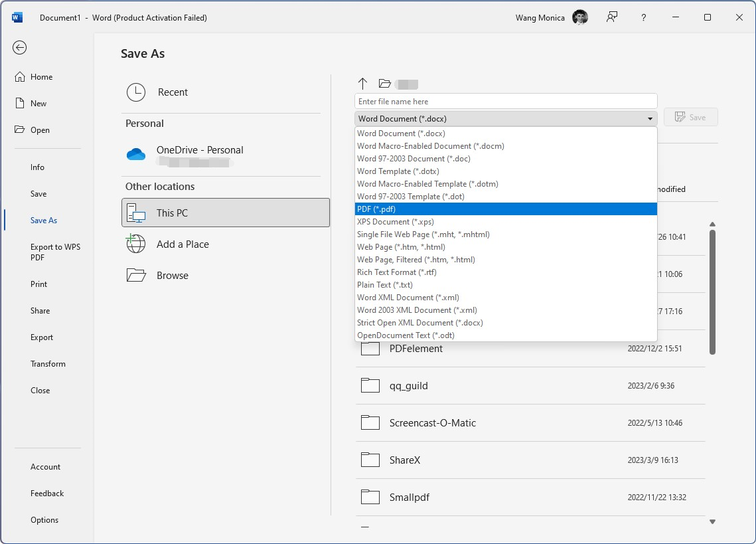Screen dimensions: 756x544
Task: Click the Smallpdf folder icon
Action: pos(370,497)
